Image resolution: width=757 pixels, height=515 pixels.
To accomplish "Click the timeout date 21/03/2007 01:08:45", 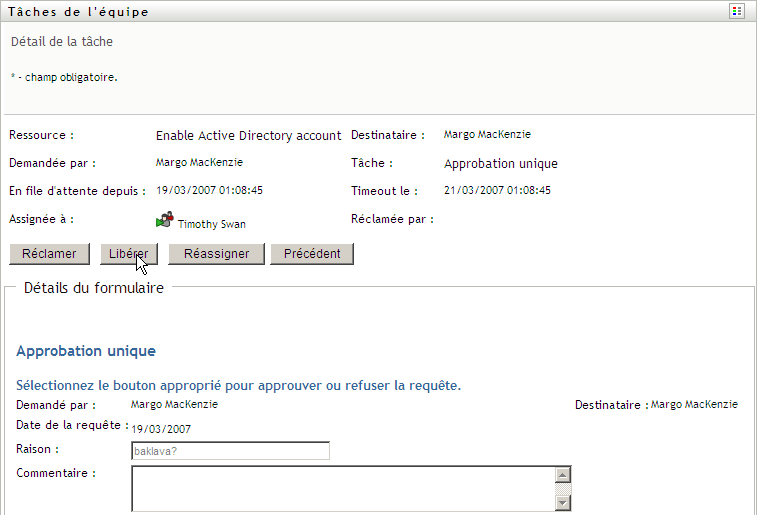I will (x=497, y=190).
